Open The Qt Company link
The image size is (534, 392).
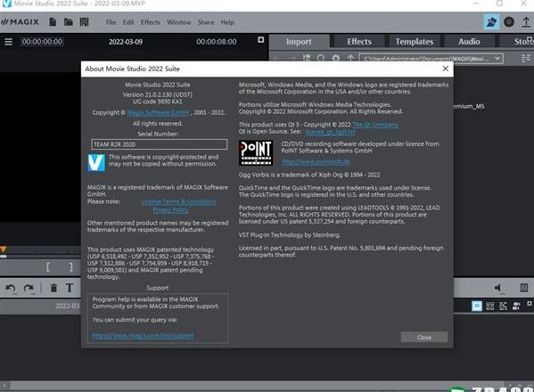tap(375, 125)
